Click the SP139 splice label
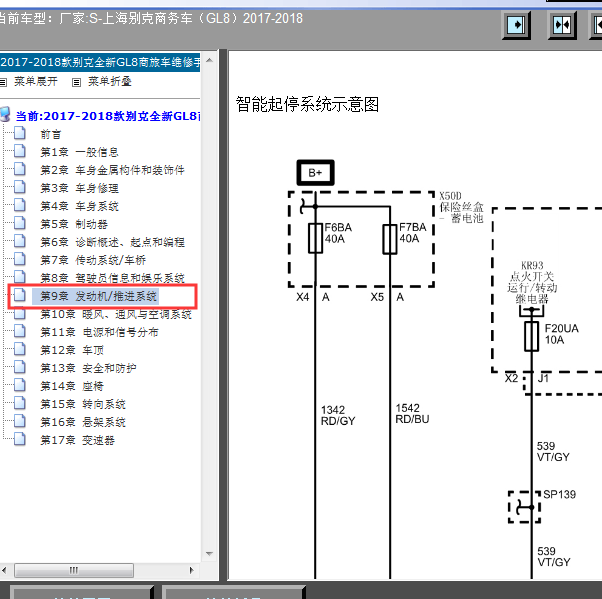The height and width of the screenshot is (599, 602). coord(559,494)
